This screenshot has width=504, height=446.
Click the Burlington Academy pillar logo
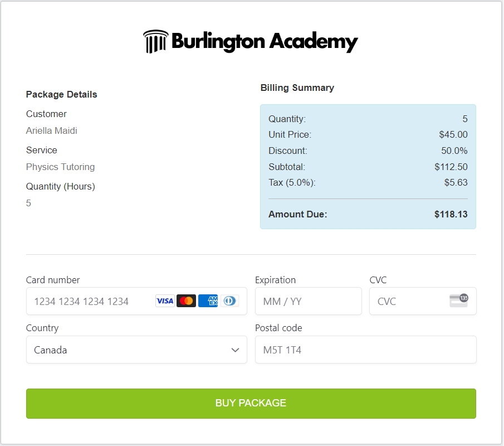(x=155, y=41)
